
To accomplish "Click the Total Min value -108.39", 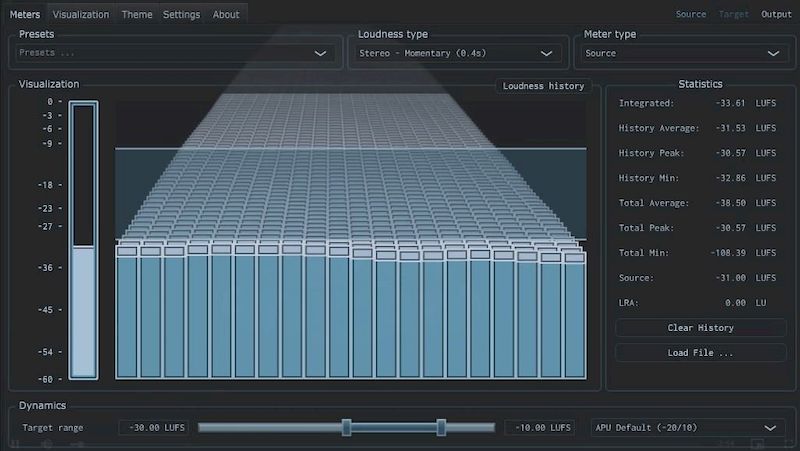I will [728, 253].
